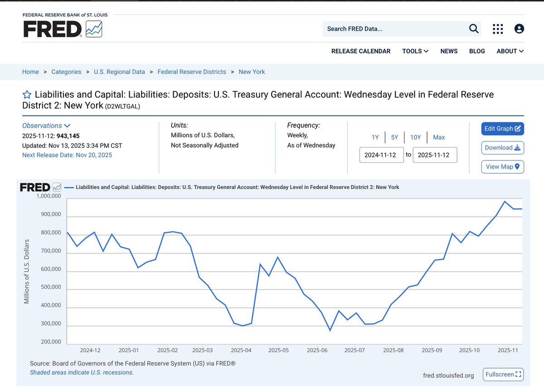Click the 2024-11-12 start date field
Screen dimensions: 544x392
pyautogui.click(x=381, y=155)
